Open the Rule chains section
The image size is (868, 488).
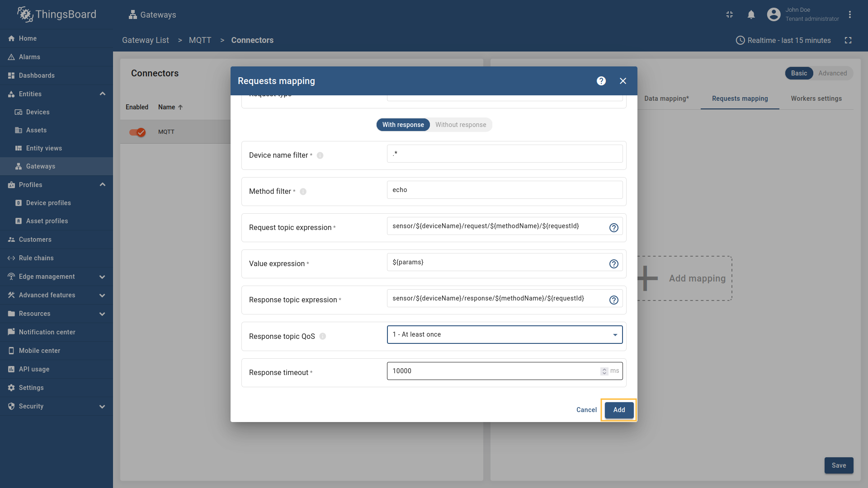(x=35, y=258)
